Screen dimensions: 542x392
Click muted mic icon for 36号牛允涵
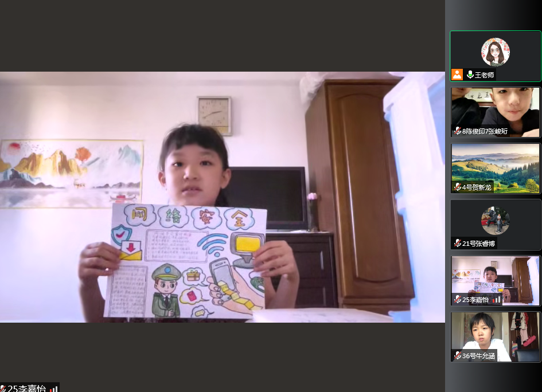457,355
